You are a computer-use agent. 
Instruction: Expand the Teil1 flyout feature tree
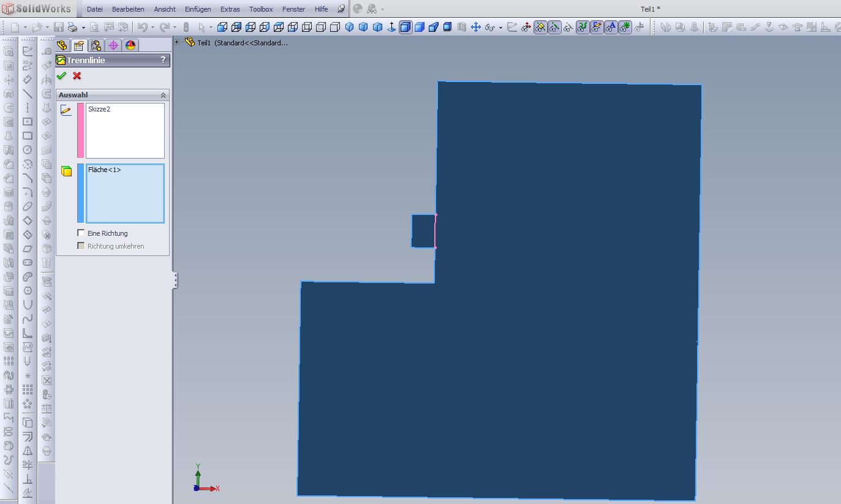177,42
